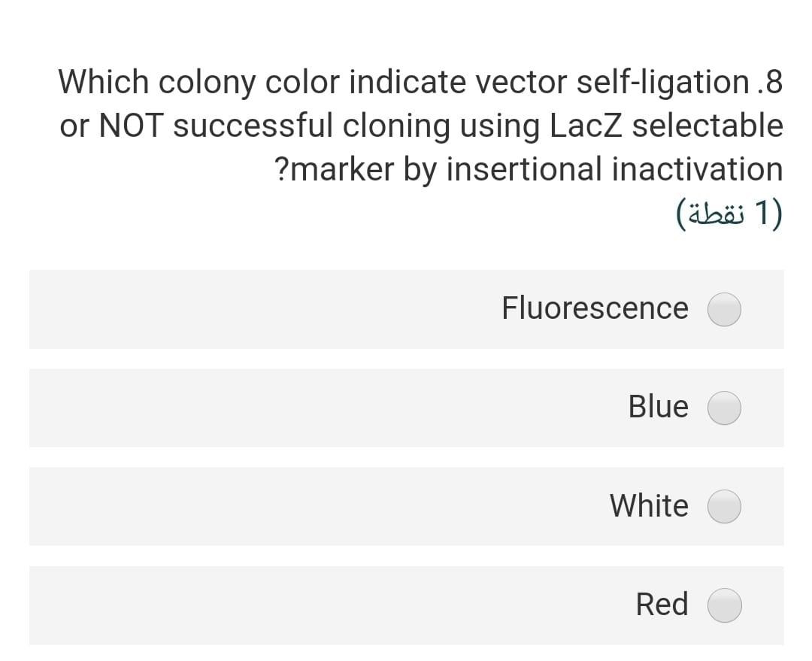Select the Fluorescence radio button

pyautogui.click(x=723, y=309)
